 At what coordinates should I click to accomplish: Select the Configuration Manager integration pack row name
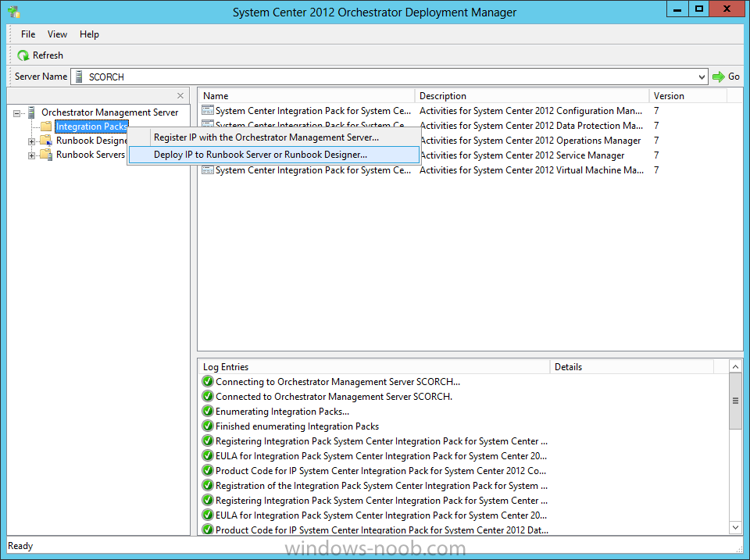click(312, 110)
